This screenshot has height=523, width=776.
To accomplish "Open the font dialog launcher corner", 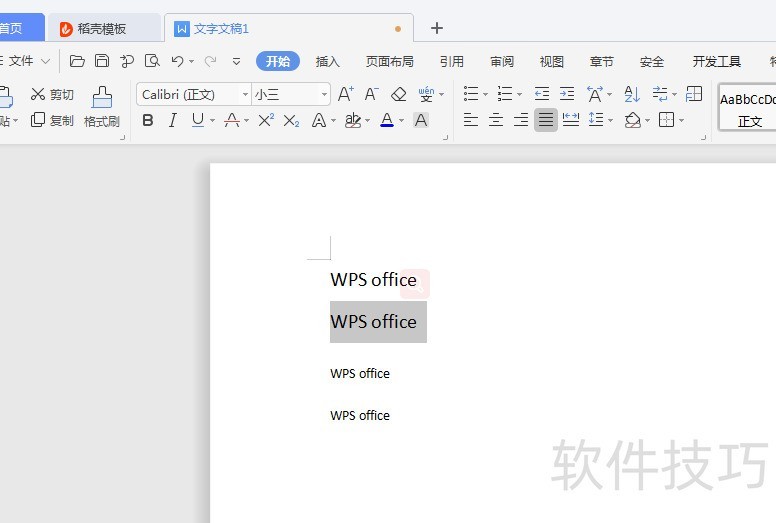I will click(445, 138).
